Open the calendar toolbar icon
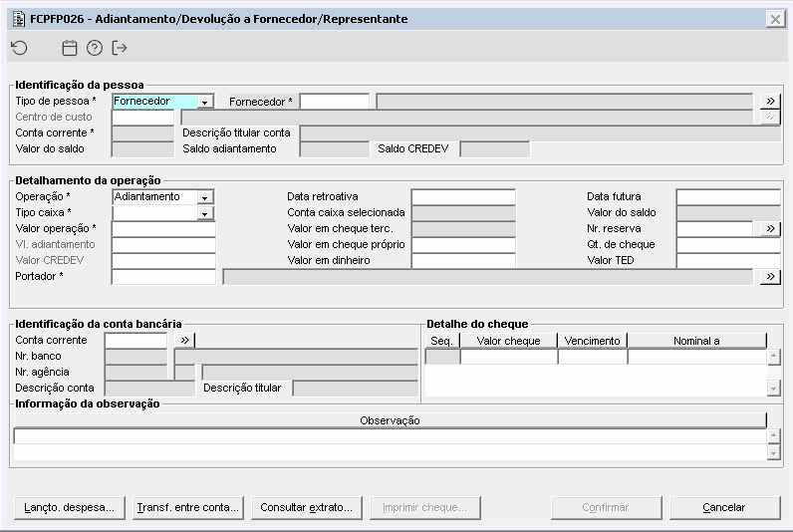Image resolution: width=793 pixels, height=532 pixels. [70, 48]
